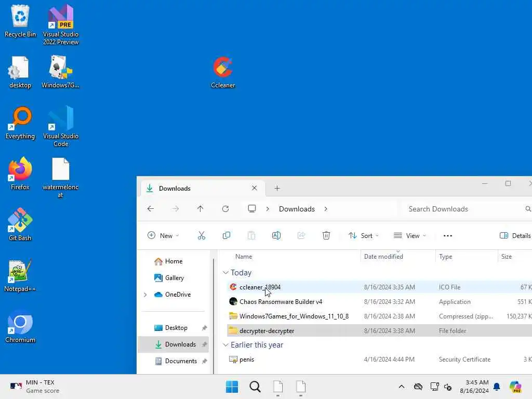Screen dimensions: 532x399
Task: Launch Git Bash from desktop
Action: coord(20,224)
